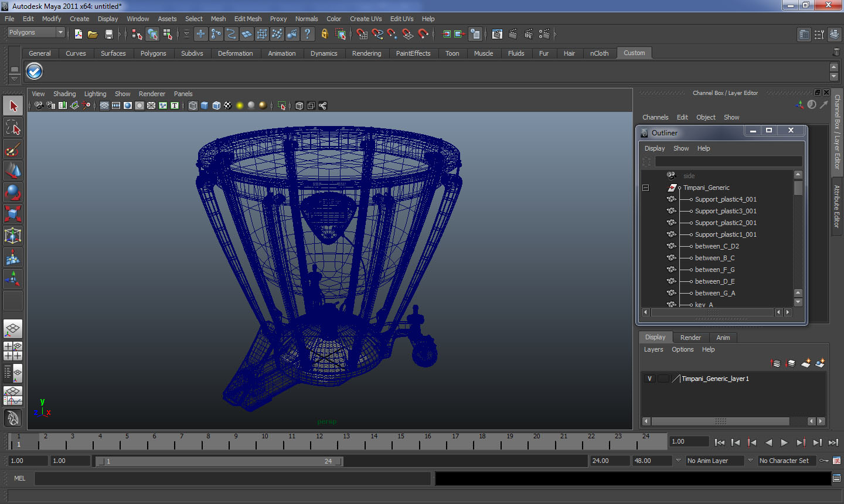The image size is (844, 504).
Task: Go to end of playback range
Action: (x=833, y=442)
